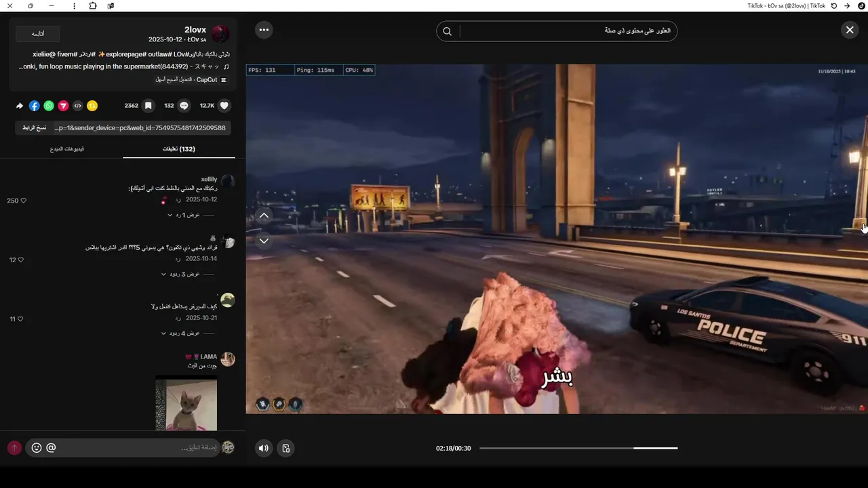Viewport: 868px width, 488px height.
Task: Toggle the picture-in-picture mini player
Action: tap(286, 448)
